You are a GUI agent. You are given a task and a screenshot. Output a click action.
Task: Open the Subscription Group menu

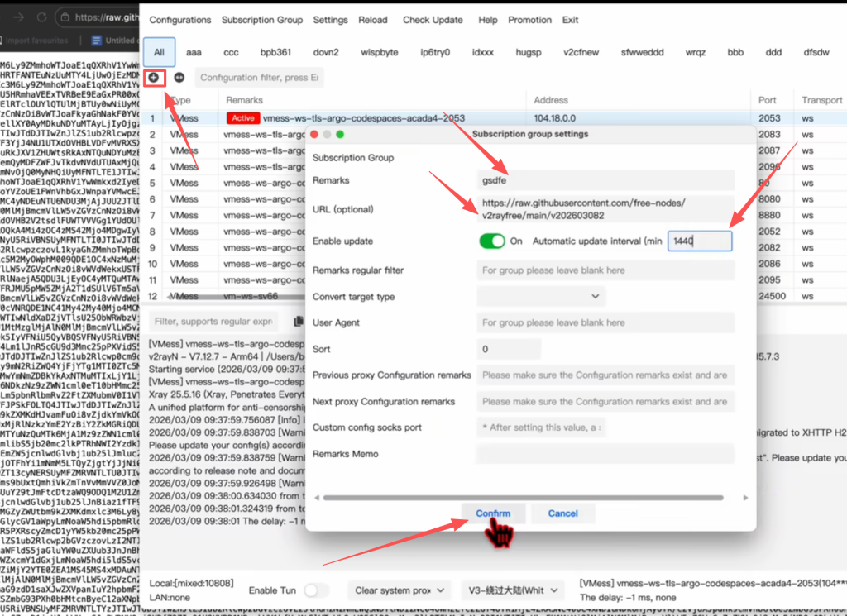click(261, 20)
